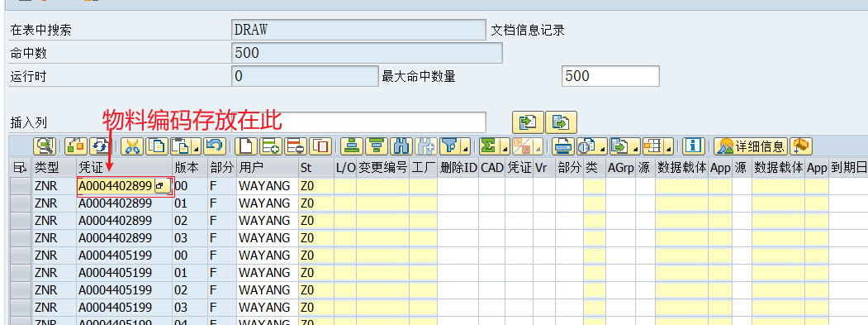The image size is (868, 325).
Task: Click F part cell in A0004405199 version 00 row
Action: click(222, 256)
